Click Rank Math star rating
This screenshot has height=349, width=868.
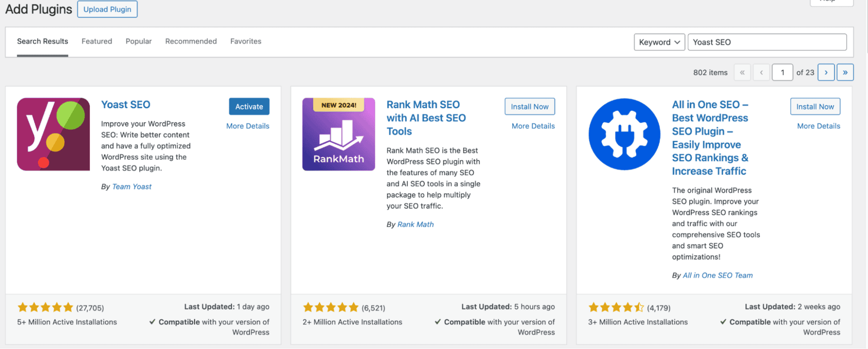tap(330, 308)
